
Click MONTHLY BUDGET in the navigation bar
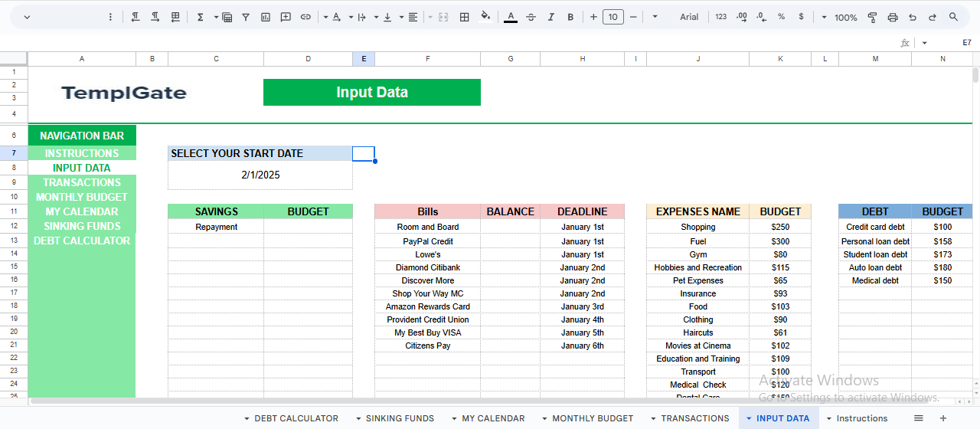(82, 197)
